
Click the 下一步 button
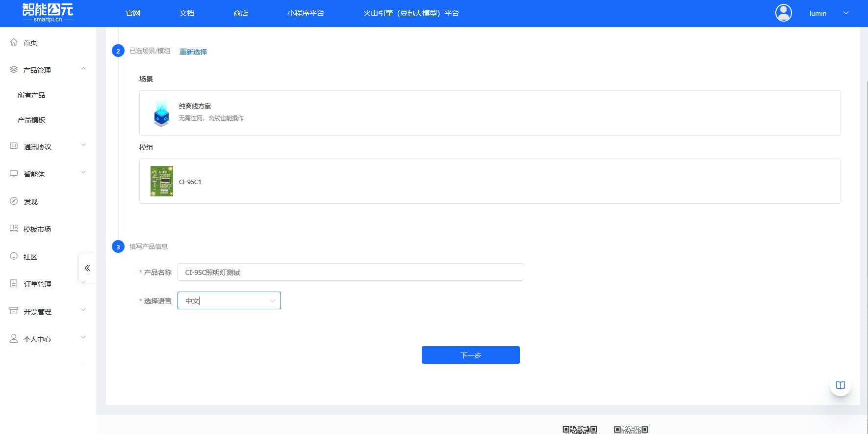pyautogui.click(x=470, y=355)
